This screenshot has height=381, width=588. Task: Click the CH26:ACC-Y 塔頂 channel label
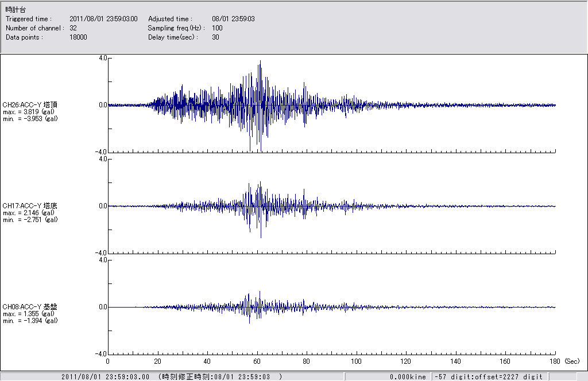click(x=30, y=105)
